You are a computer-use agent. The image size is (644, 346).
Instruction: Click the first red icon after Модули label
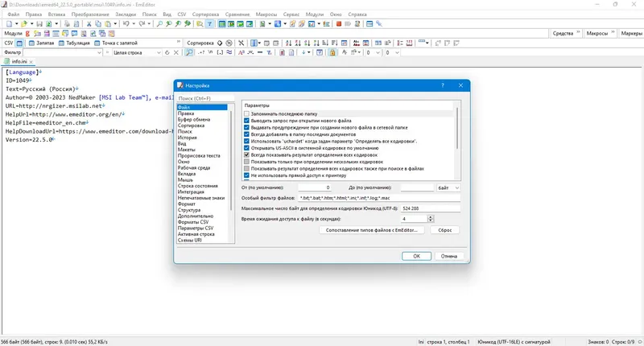coord(27,34)
